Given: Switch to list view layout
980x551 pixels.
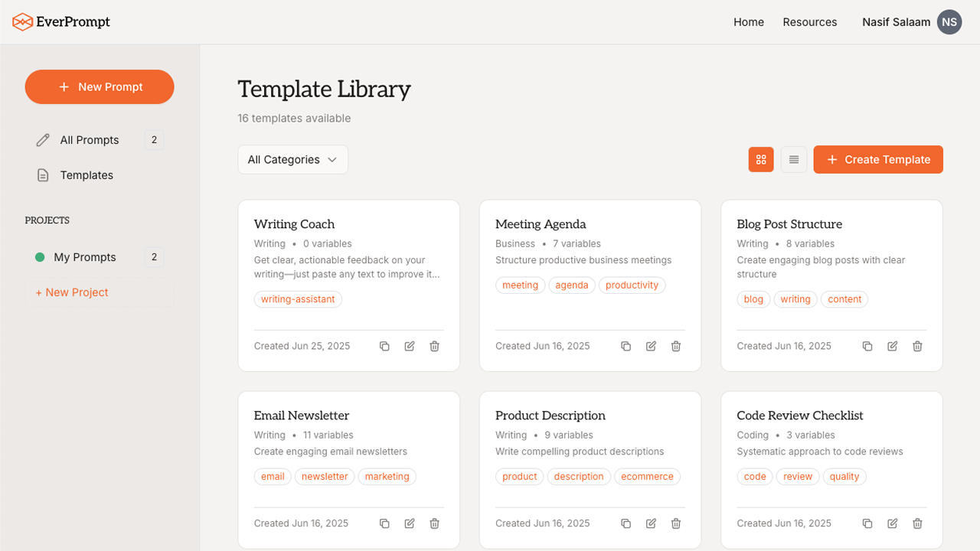Looking at the screenshot, I should pyautogui.click(x=794, y=159).
